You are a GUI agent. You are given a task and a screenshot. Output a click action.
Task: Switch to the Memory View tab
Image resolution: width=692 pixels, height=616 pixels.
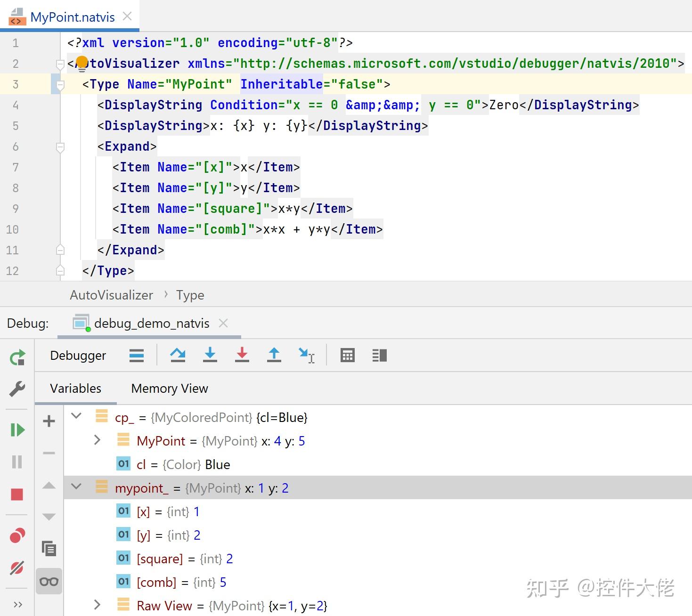tap(169, 389)
